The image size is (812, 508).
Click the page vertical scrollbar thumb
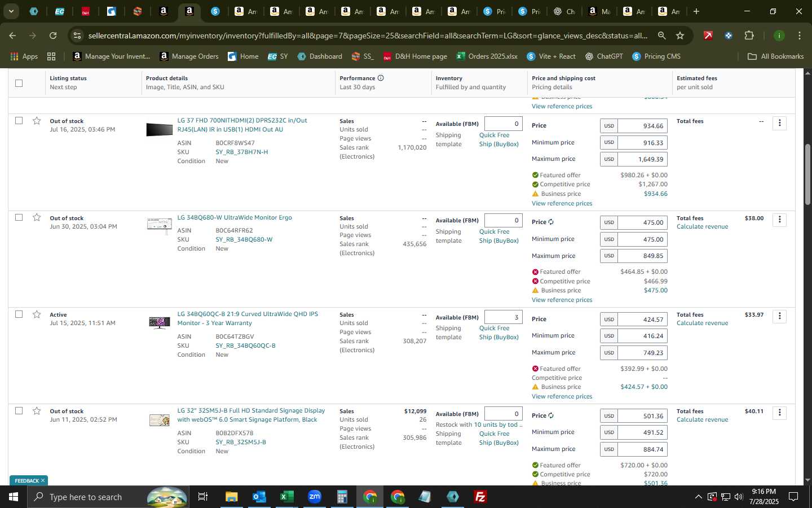pos(807,174)
